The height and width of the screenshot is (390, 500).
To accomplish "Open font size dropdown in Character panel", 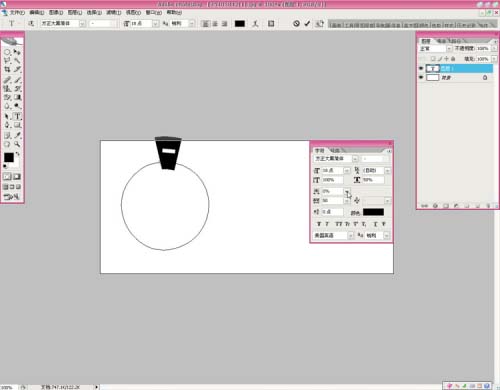I will pos(347,170).
